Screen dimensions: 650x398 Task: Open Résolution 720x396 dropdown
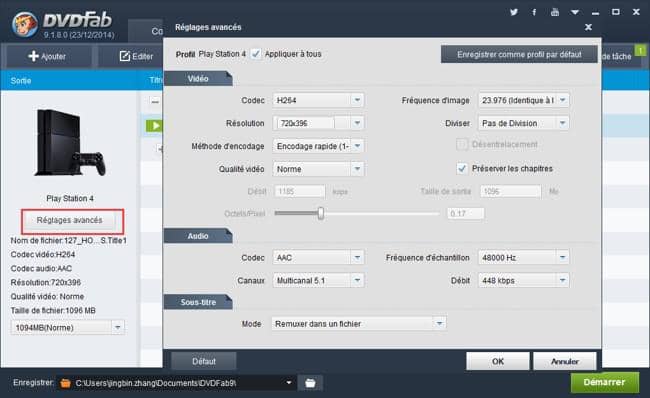tap(318, 123)
